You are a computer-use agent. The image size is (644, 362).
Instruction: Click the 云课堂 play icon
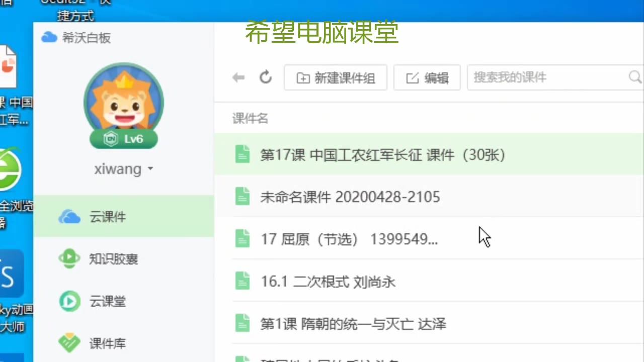click(69, 301)
